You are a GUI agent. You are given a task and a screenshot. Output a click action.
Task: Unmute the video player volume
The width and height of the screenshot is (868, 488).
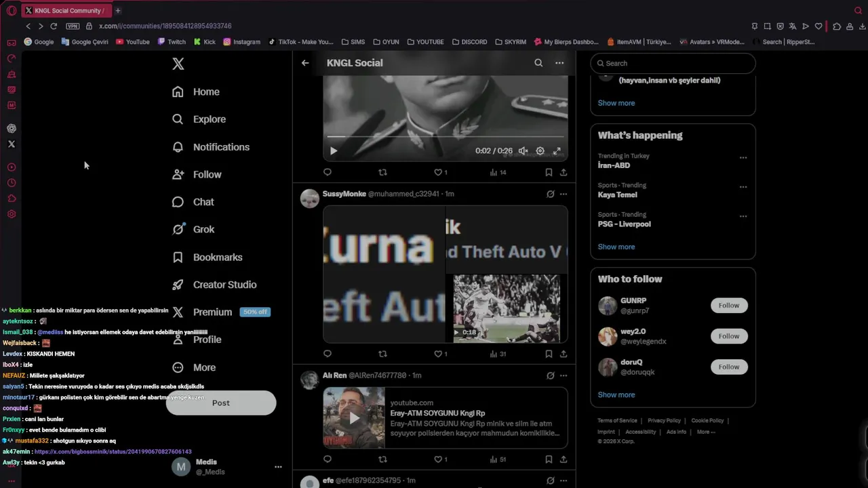(x=523, y=151)
